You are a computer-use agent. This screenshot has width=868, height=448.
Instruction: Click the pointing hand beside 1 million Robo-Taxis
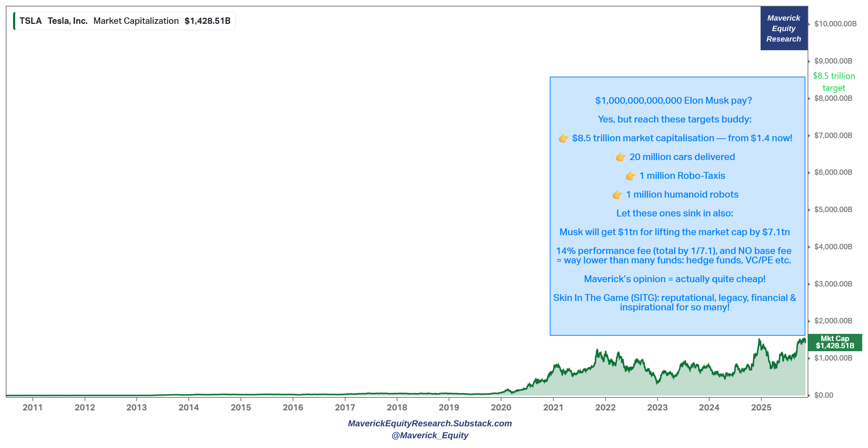coord(630,176)
